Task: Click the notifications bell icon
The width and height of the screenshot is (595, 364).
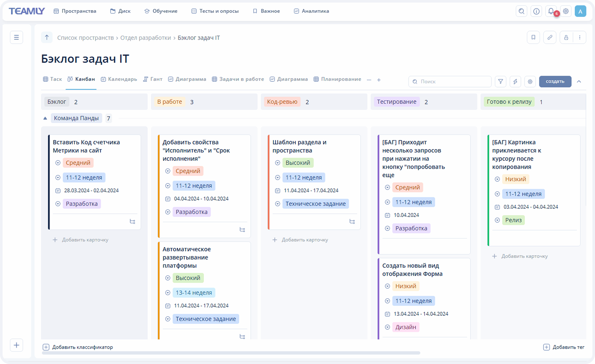Action: tap(551, 11)
